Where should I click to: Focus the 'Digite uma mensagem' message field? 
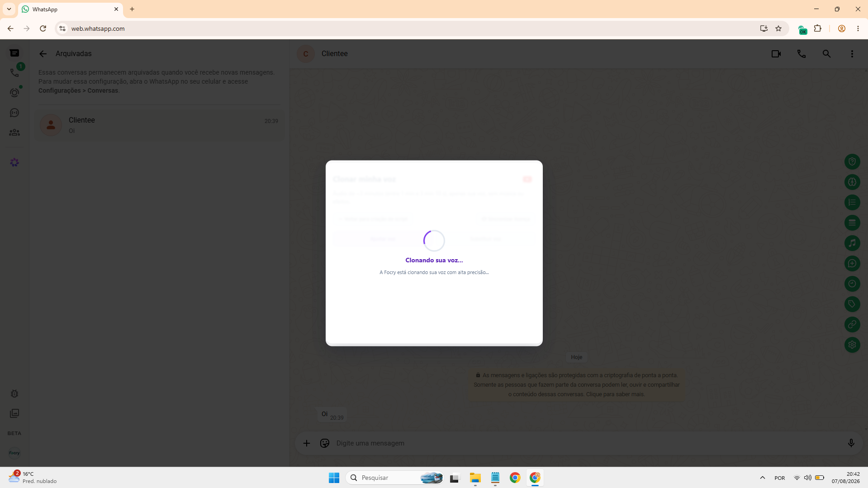coord(588,443)
